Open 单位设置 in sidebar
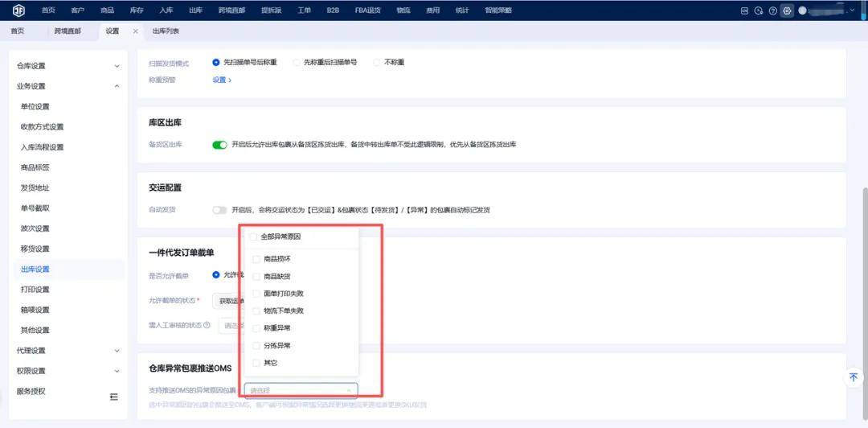This screenshot has height=428, width=868. coord(35,106)
